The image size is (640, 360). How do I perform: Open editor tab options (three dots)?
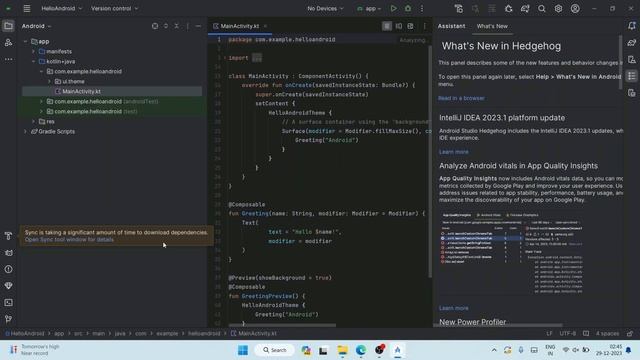click(424, 26)
